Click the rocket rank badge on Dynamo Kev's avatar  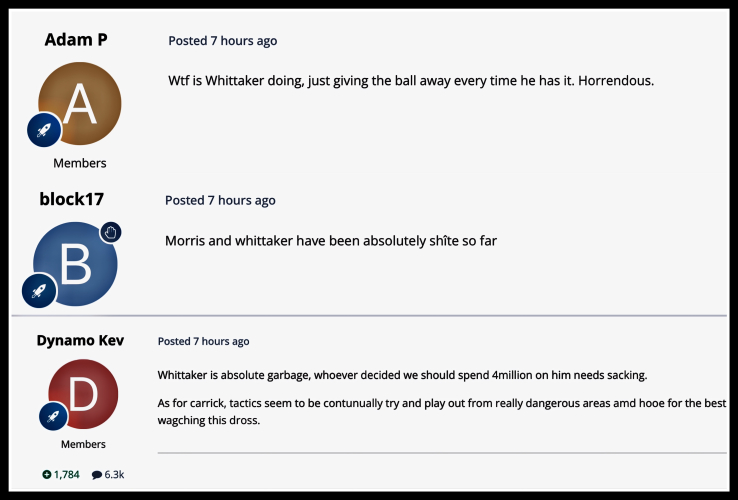click(x=53, y=416)
